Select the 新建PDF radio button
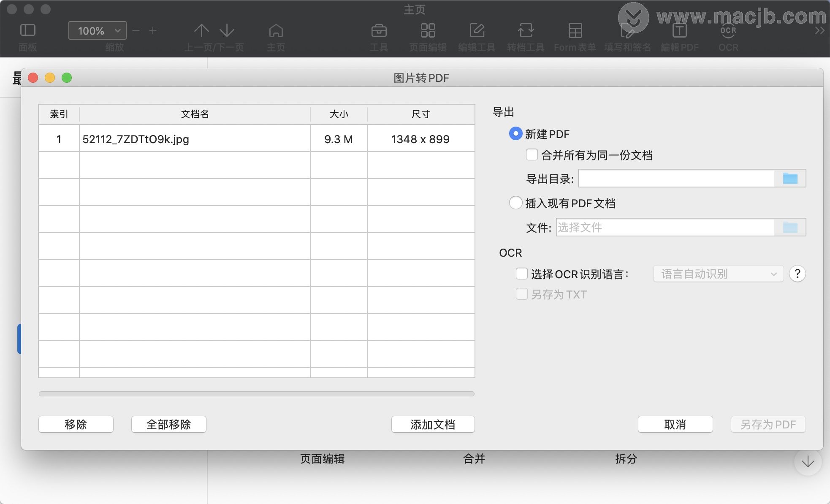This screenshot has height=504, width=830. point(515,134)
